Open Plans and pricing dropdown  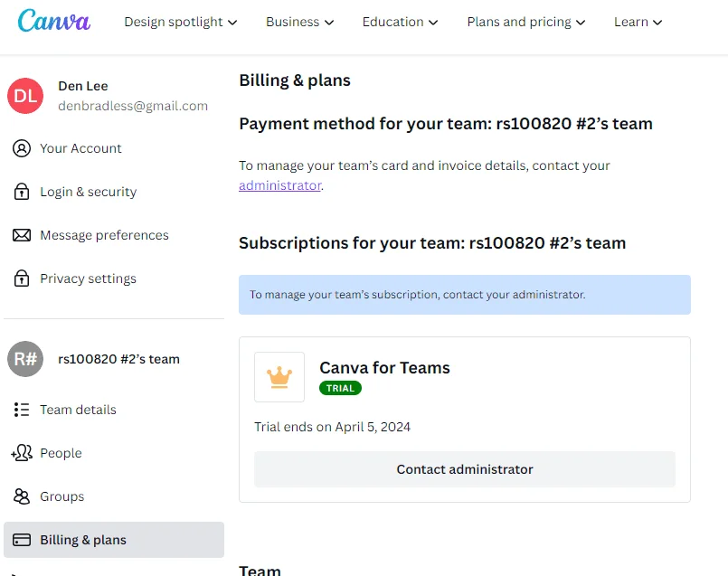point(526,22)
